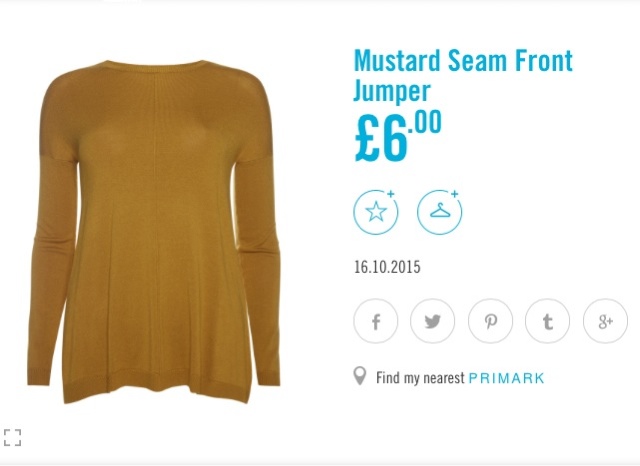This screenshot has width=640, height=466.
Task: Pin the jumper to Pinterest
Action: tap(490, 321)
